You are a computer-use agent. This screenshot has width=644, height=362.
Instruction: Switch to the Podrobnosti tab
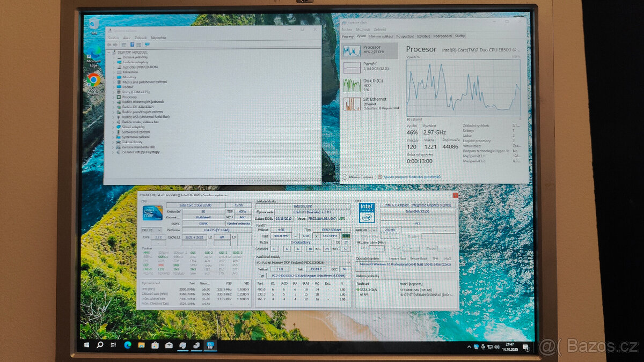pos(442,36)
